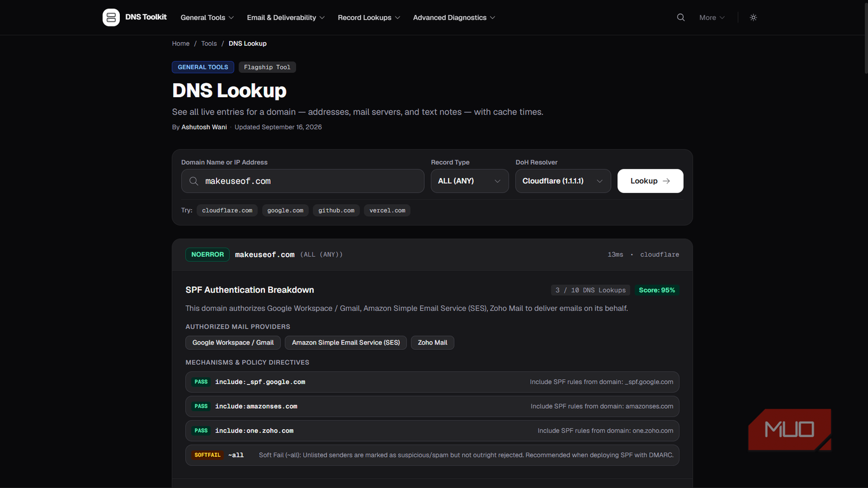Screen dimensions: 868x488
Task: Open the DoH Resolver Cloudflare dropdown
Action: [x=563, y=181]
